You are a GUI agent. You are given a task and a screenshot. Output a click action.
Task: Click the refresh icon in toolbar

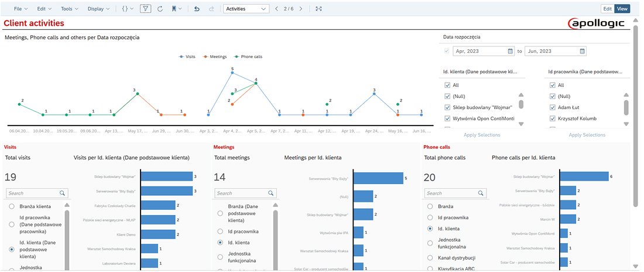(x=160, y=9)
